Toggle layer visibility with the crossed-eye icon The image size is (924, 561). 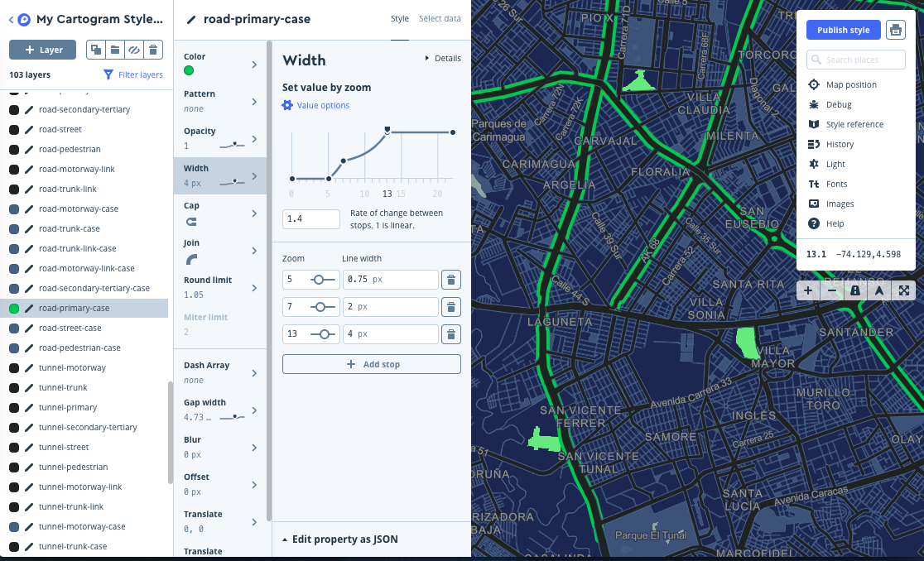(135, 50)
